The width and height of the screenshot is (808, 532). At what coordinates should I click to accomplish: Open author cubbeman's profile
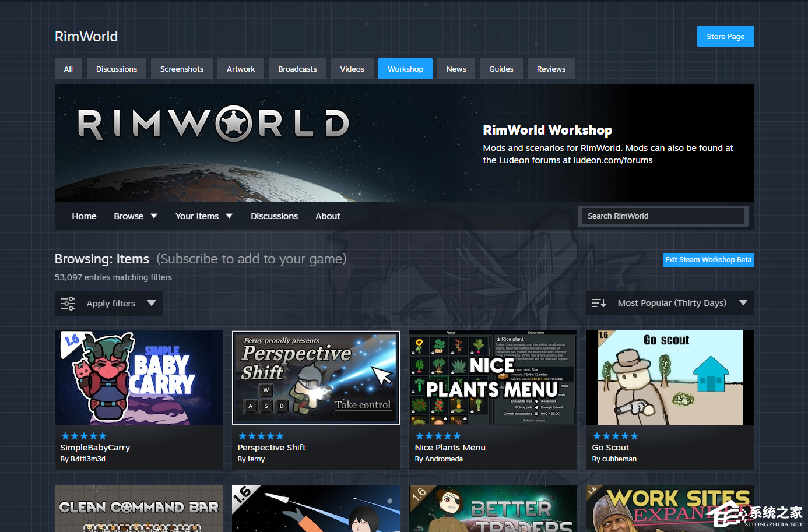(x=619, y=459)
